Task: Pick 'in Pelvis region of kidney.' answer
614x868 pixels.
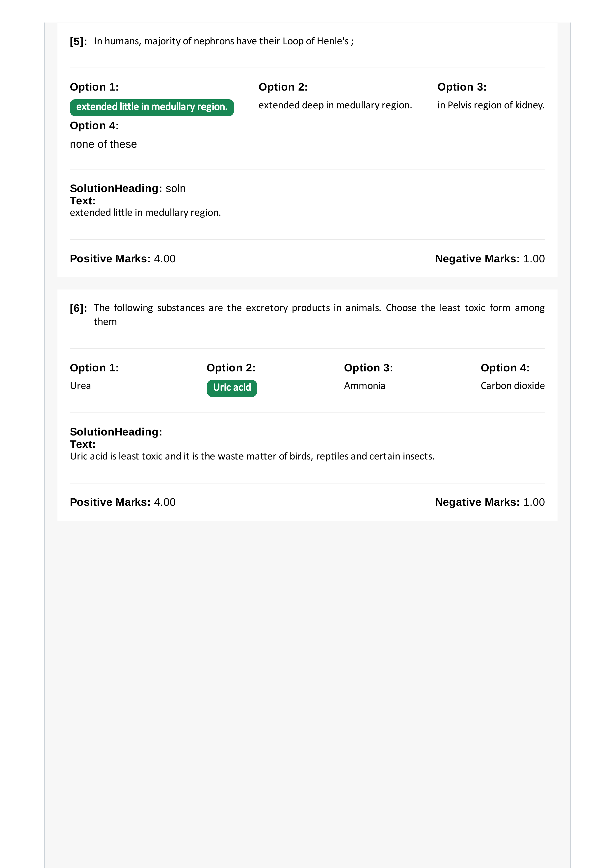Action: (491, 105)
